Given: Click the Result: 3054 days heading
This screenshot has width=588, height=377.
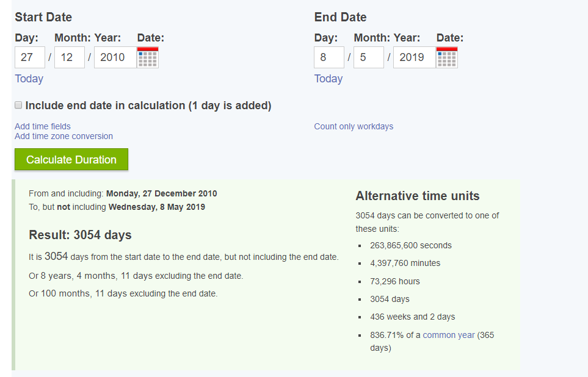Looking at the screenshot, I should pos(80,235).
